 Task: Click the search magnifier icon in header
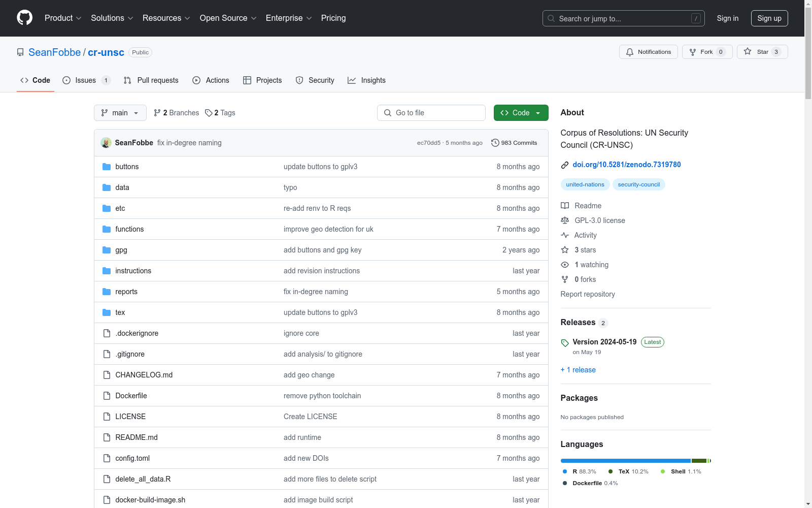pyautogui.click(x=551, y=18)
